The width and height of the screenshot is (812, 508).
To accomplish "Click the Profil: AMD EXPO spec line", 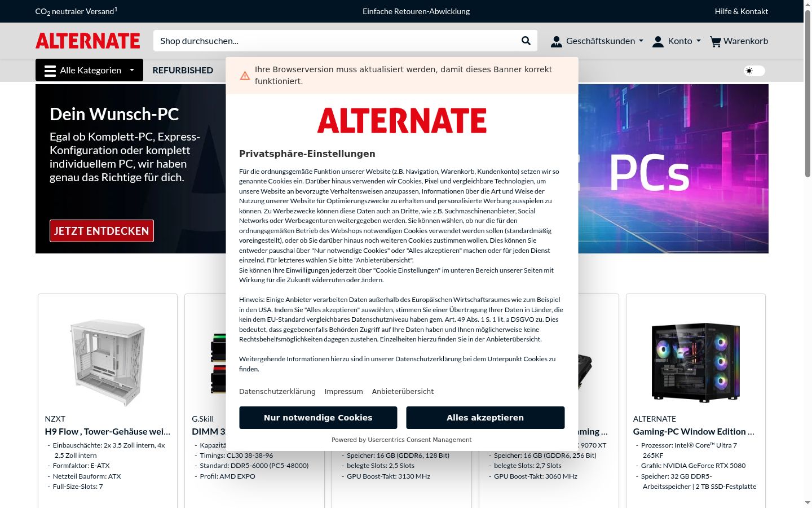I will coord(228,476).
